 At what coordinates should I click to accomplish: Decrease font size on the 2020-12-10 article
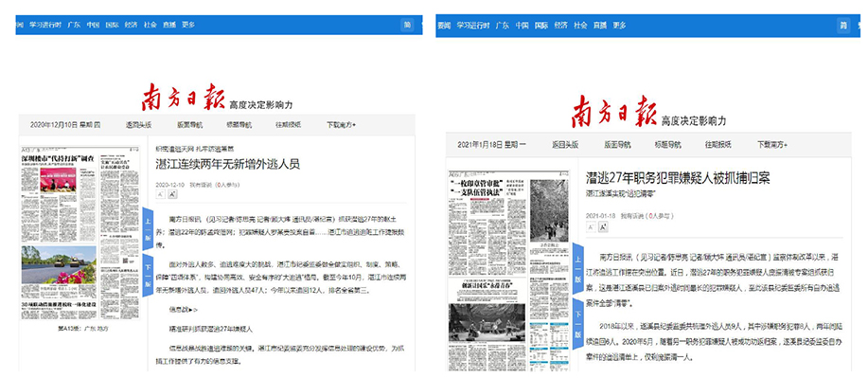click(x=160, y=194)
